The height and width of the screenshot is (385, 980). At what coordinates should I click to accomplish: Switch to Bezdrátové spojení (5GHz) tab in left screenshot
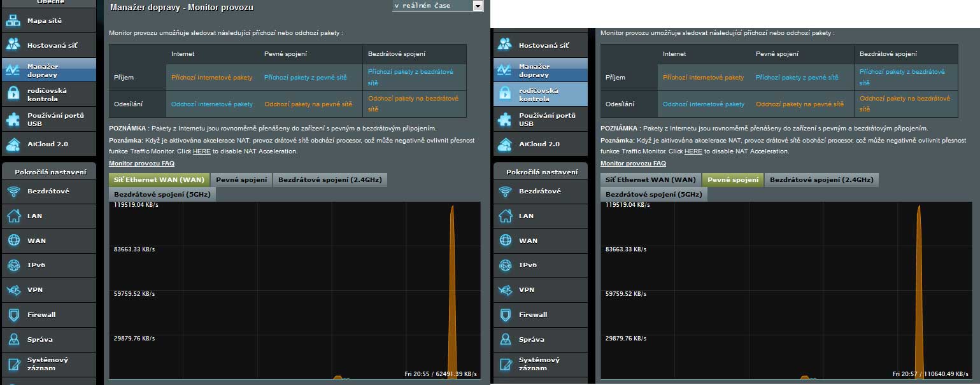point(162,194)
